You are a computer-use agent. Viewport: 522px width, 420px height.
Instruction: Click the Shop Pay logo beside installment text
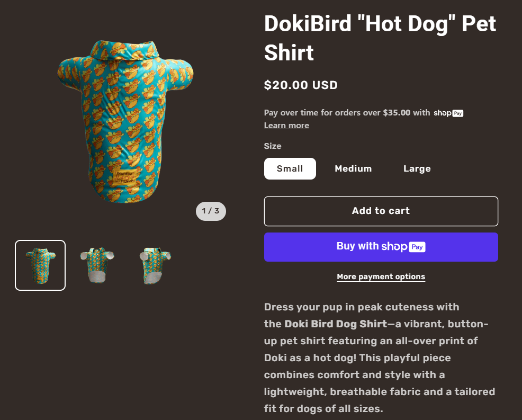(448, 113)
